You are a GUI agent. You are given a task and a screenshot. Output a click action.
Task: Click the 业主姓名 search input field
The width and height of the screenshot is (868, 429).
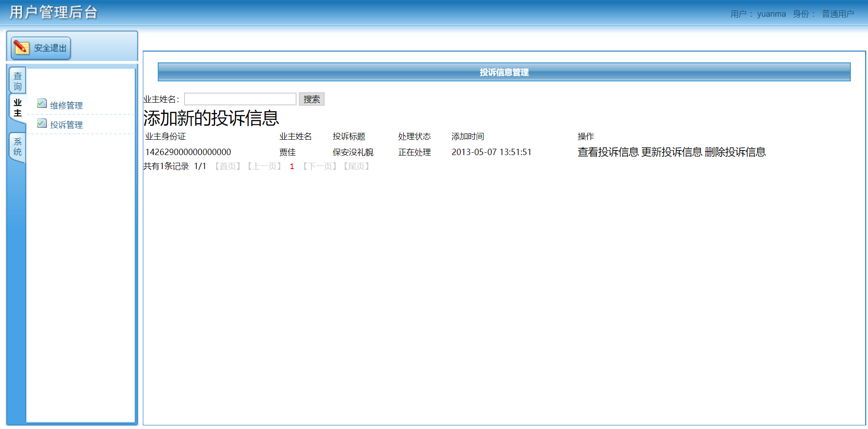(240, 99)
